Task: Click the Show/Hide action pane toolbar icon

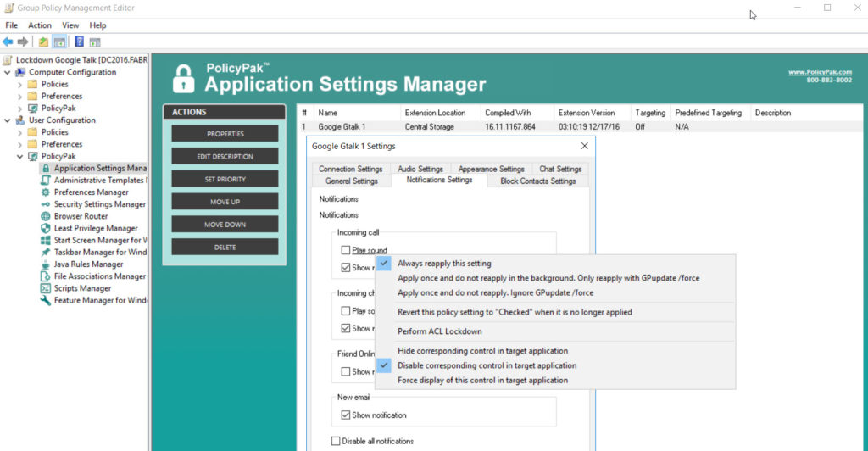Action: (95, 42)
